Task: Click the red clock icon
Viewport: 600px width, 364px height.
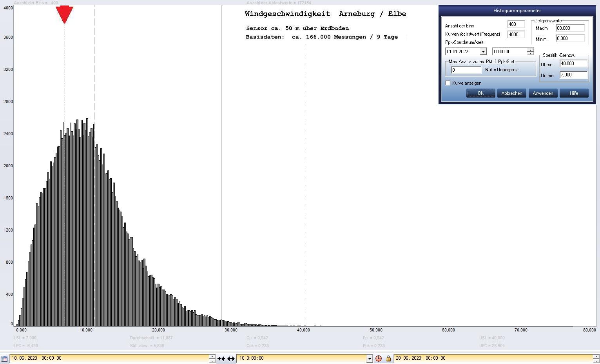Action: point(379,359)
